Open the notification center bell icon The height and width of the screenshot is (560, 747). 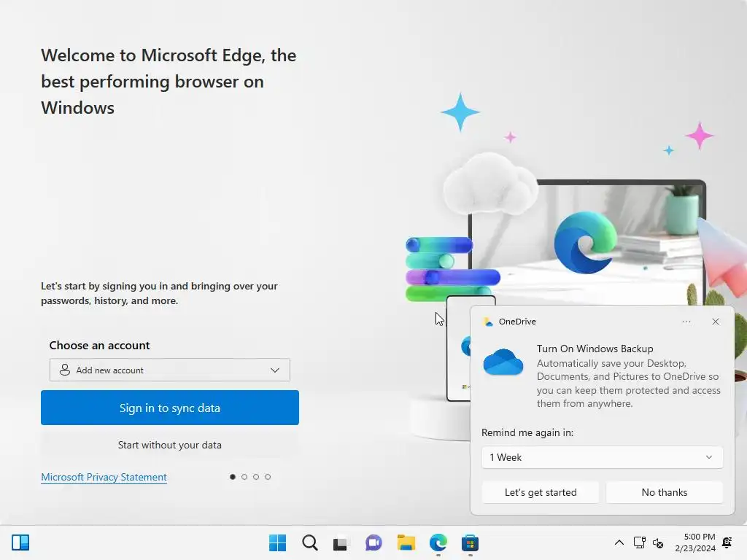click(x=727, y=542)
